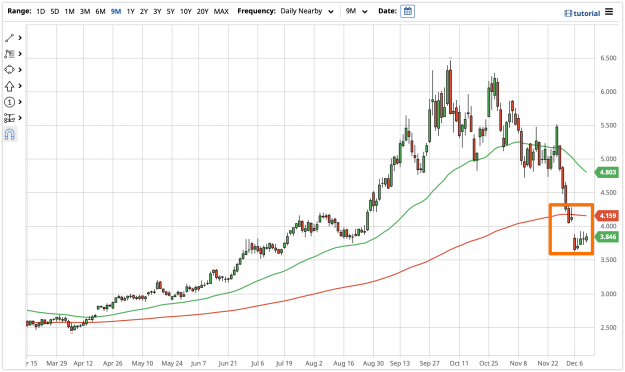This screenshot has height=372, width=625.
Task: Set range to 6M
Action: (x=100, y=12)
